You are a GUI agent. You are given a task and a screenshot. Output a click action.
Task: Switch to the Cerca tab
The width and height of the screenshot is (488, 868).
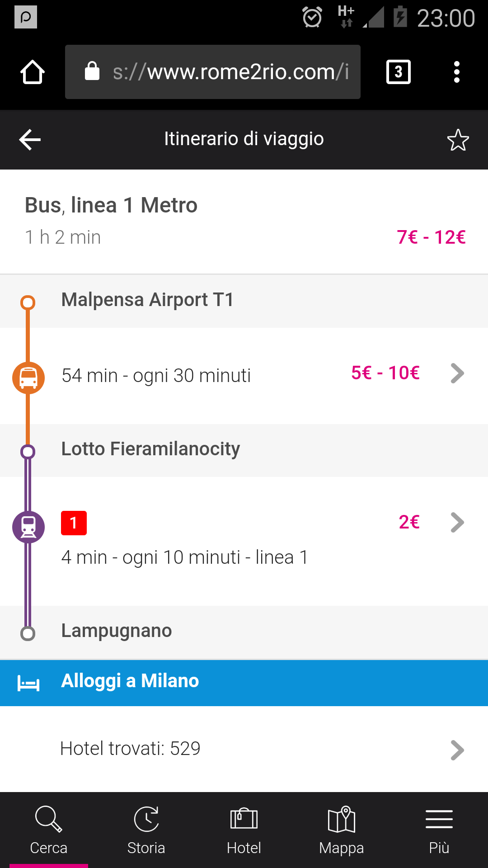[49, 830]
